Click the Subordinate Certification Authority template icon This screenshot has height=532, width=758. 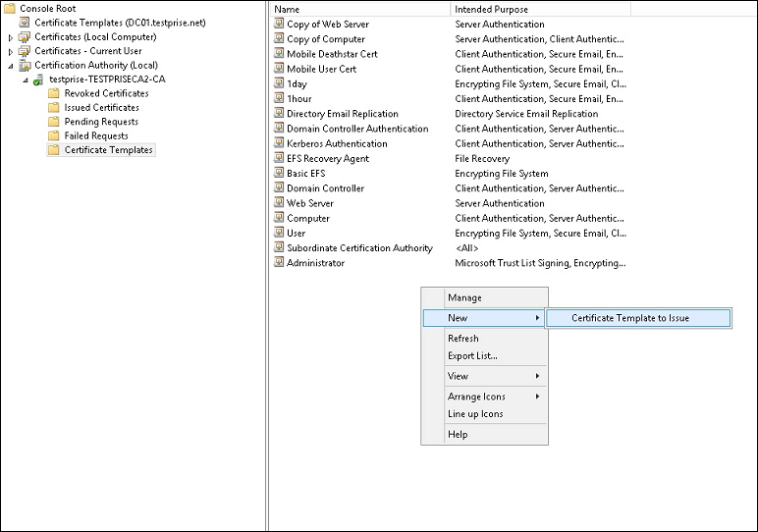(x=279, y=248)
